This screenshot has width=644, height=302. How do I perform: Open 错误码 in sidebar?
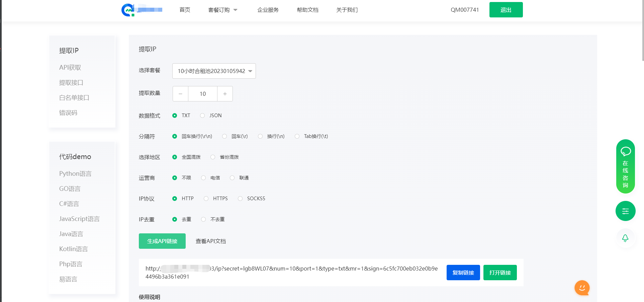pos(68,113)
